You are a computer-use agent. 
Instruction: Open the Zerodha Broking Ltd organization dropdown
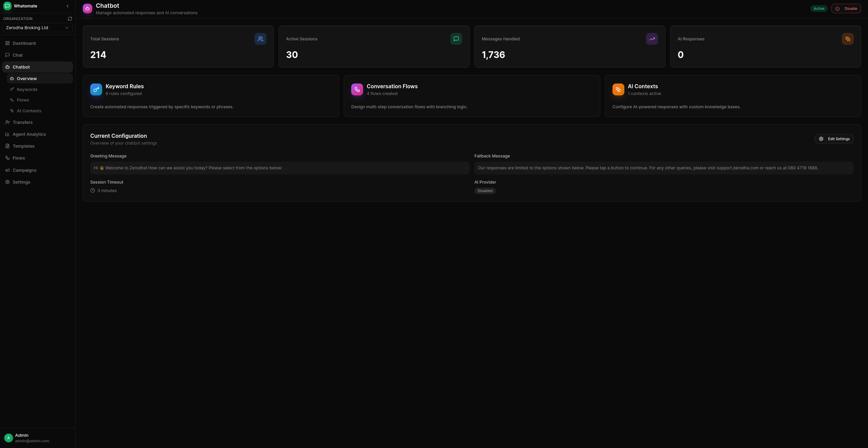click(x=37, y=27)
